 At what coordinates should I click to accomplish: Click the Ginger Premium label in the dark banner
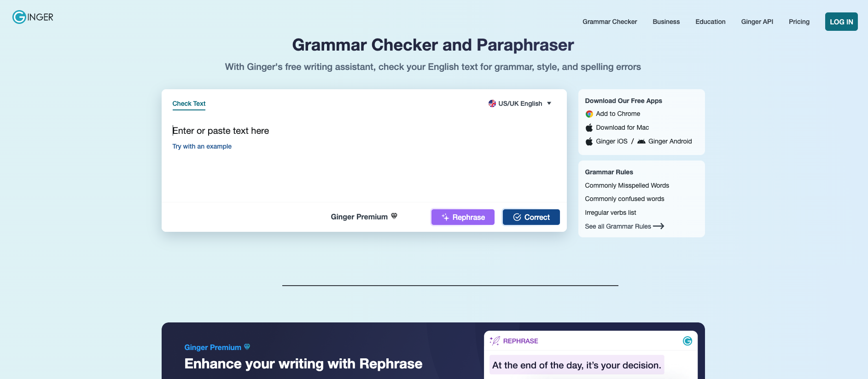pyautogui.click(x=213, y=347)
